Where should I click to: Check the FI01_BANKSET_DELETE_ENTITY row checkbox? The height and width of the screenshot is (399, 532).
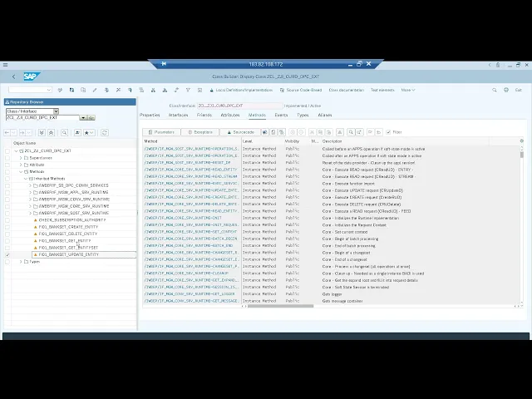7,234
